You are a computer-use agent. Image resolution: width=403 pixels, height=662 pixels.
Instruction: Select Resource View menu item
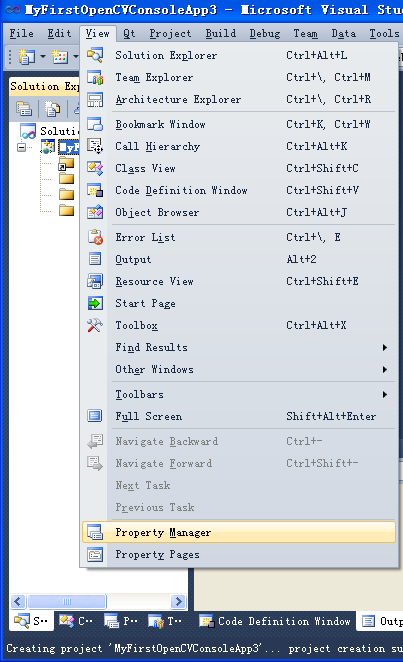239,281
